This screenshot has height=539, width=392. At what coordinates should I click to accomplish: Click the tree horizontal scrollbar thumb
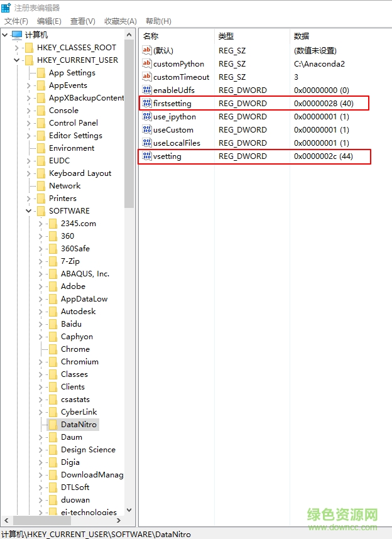pyautogui.click(x=41, y=520)
